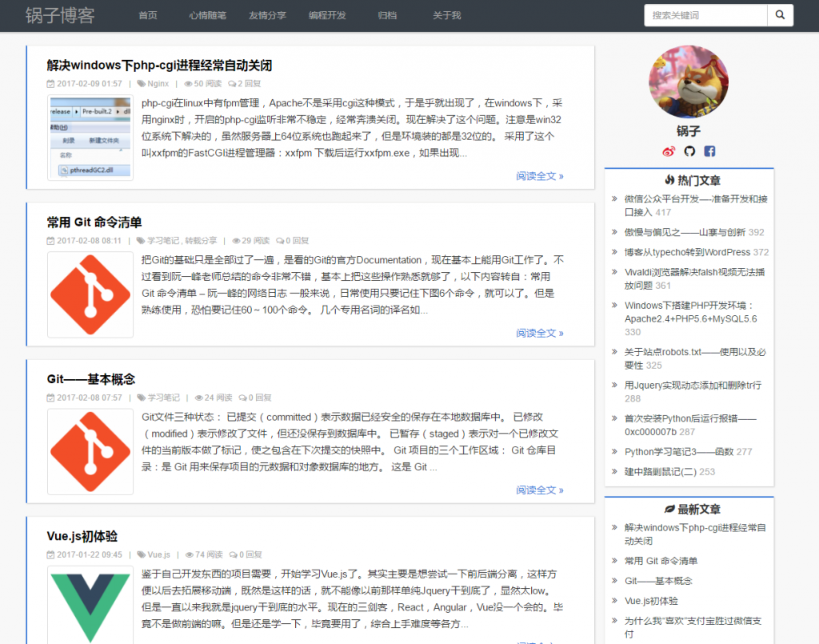The image size is (819, 644).
Task: Open hot article 微信公众平台开发—准备开发和接口接入
Action: pyautogui.click(x=696, y=206)
